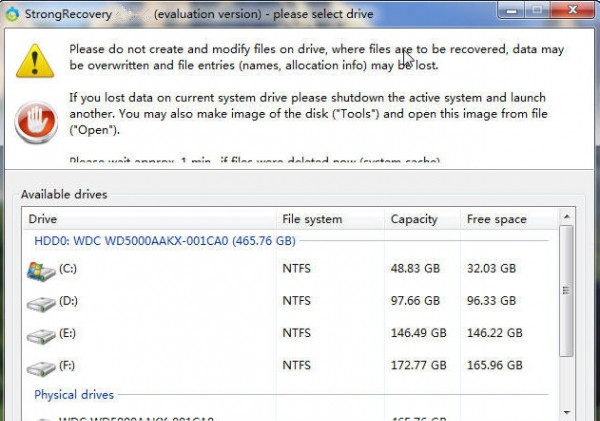Collapse the HDD0: WDC WD5000AAKX group header

click(x=165, y=241)
